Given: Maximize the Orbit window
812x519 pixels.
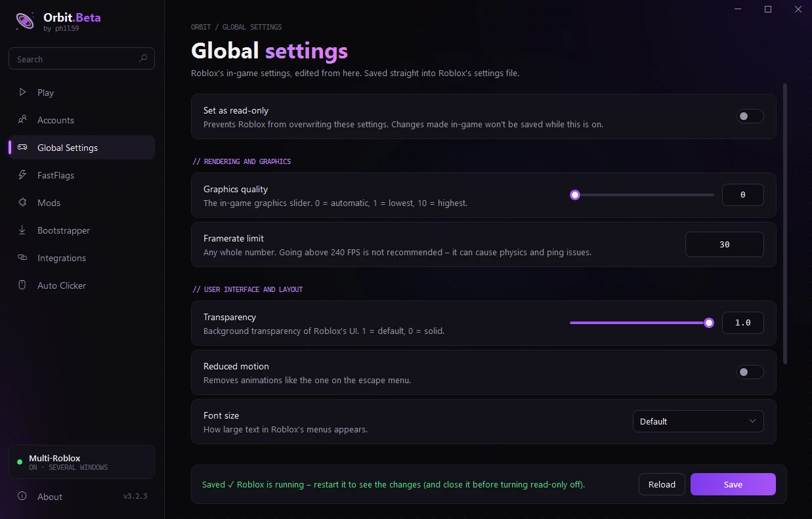Looking at the screenshot, I should [768, 9].
